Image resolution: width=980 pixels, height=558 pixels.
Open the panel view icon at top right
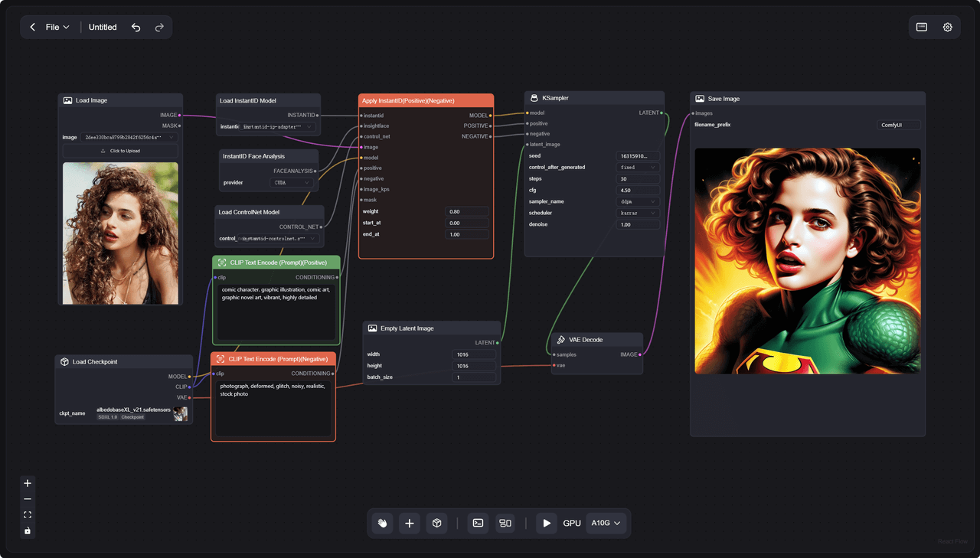(x=922, y=27)
